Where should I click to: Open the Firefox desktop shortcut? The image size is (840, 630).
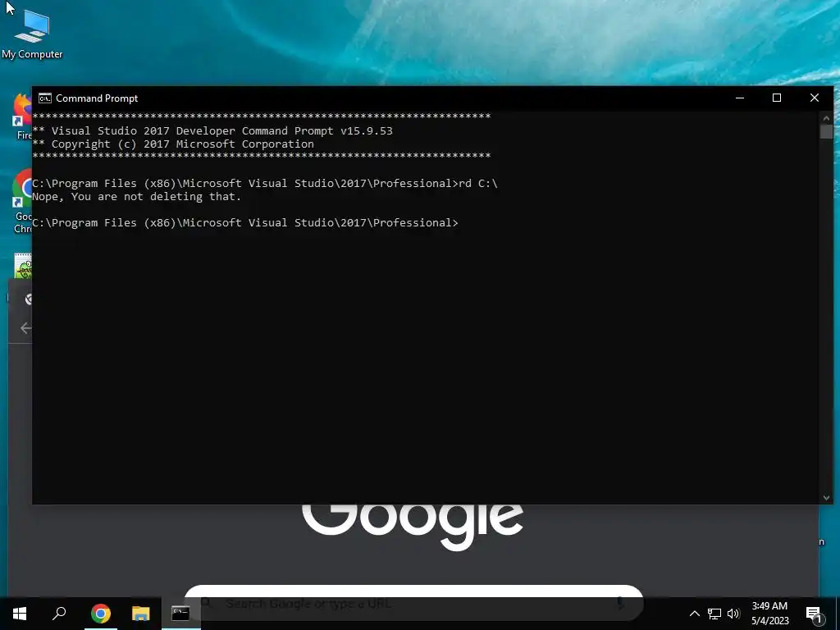point(22,116)
